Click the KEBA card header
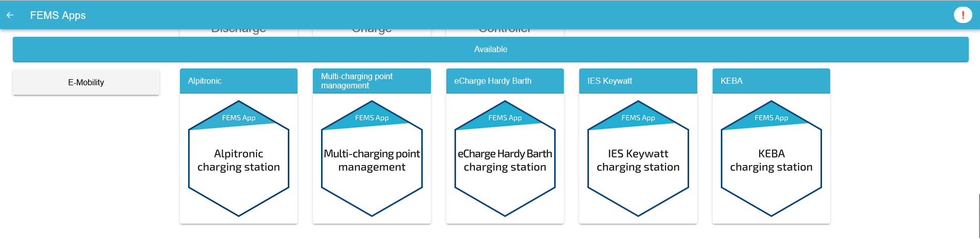The height and width of the screenshot is (239, 980). coord(771,81)
